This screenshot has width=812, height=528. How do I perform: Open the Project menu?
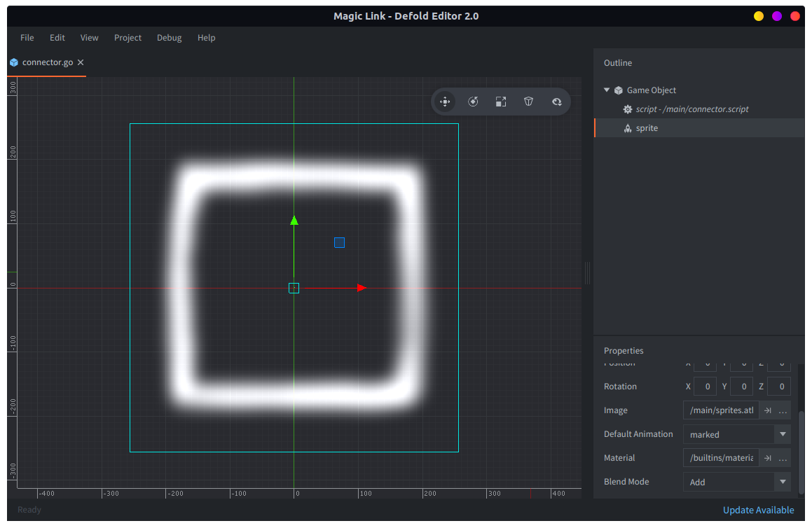(x=128, y=38)
